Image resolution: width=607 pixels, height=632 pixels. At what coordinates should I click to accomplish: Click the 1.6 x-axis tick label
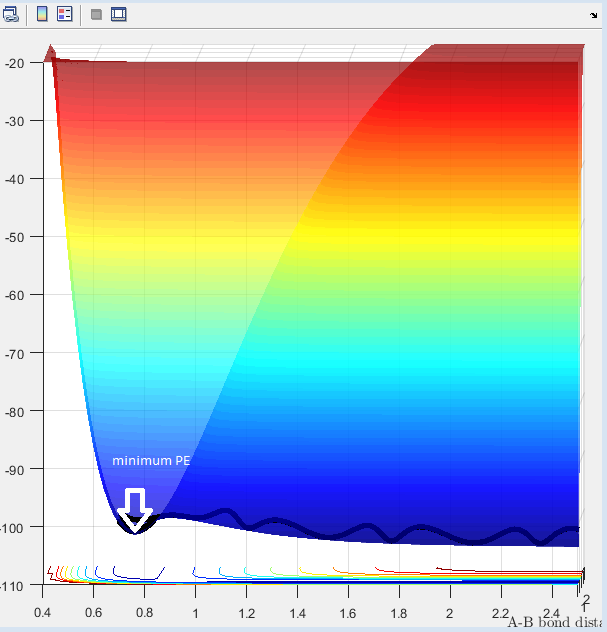[347, 613]
